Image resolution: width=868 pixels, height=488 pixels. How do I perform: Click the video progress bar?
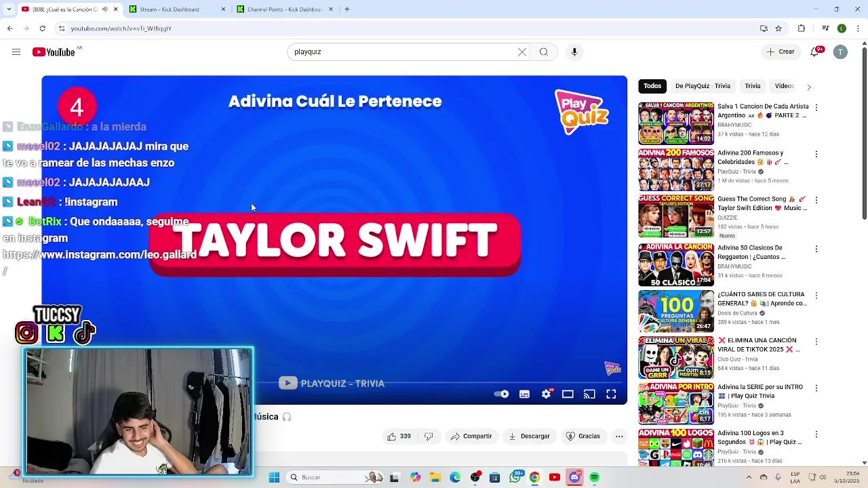point(334,382)
